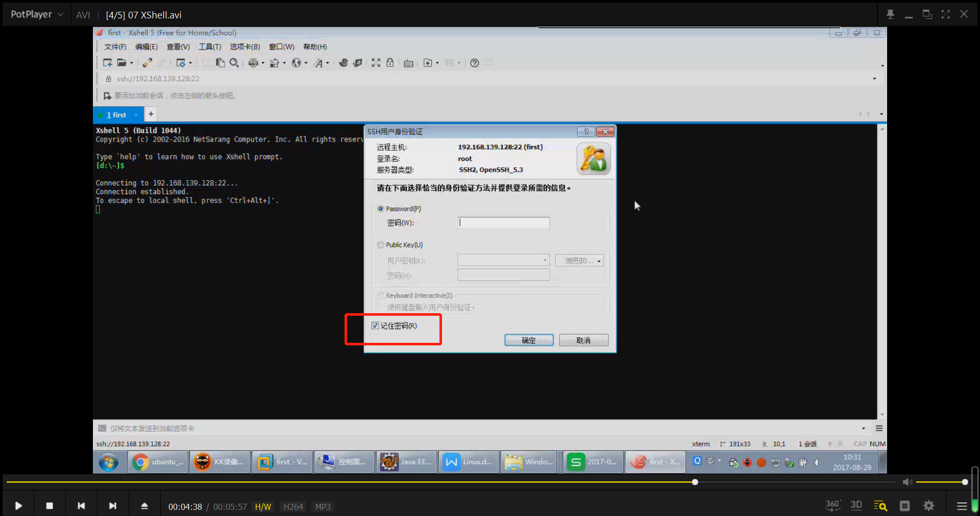
Task: Open the PotPlayer main menu dropdown
Action: 37,14
